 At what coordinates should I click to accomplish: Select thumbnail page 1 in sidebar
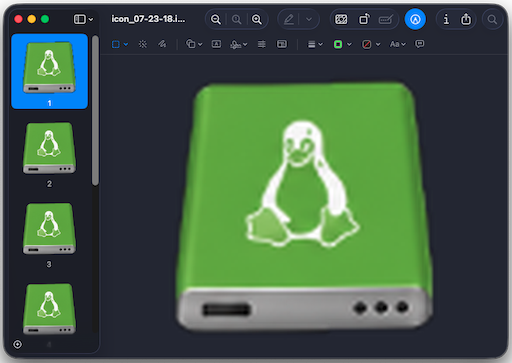click(49, 71)
